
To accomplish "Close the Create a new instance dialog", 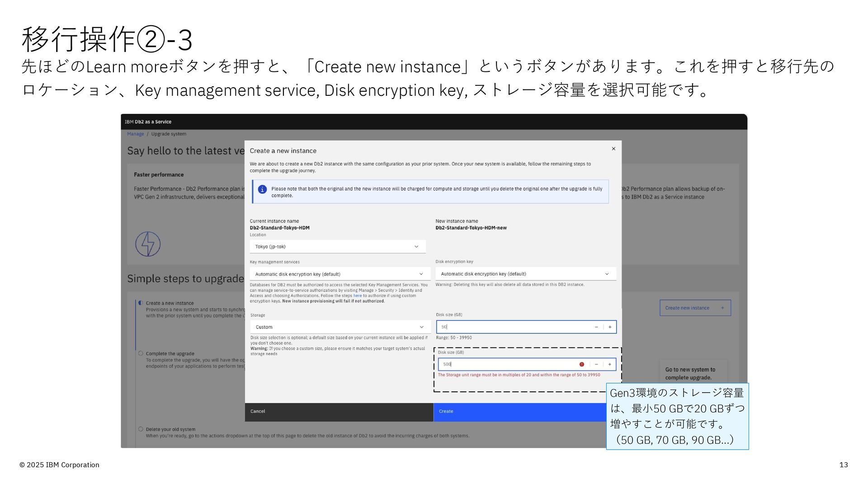I will click(x=613, y=149).
